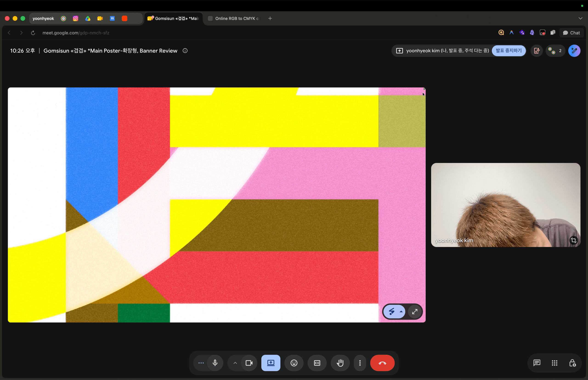Reload the Google Meet page
This screenshot has width=588, height=380.
[x=33, y=33]
